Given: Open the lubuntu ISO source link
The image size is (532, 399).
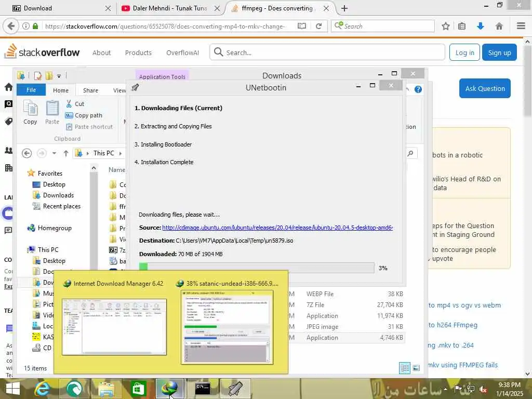Looking at the screenshot, I should [277, 228].
